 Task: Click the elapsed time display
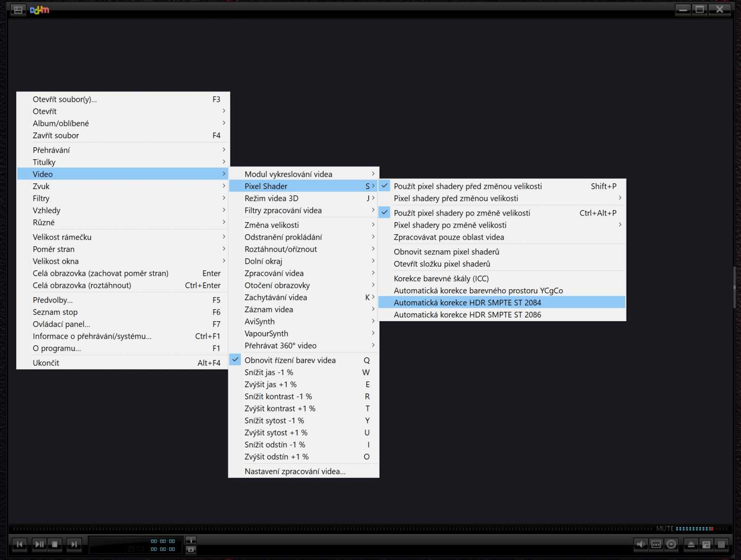click(163, 541)
